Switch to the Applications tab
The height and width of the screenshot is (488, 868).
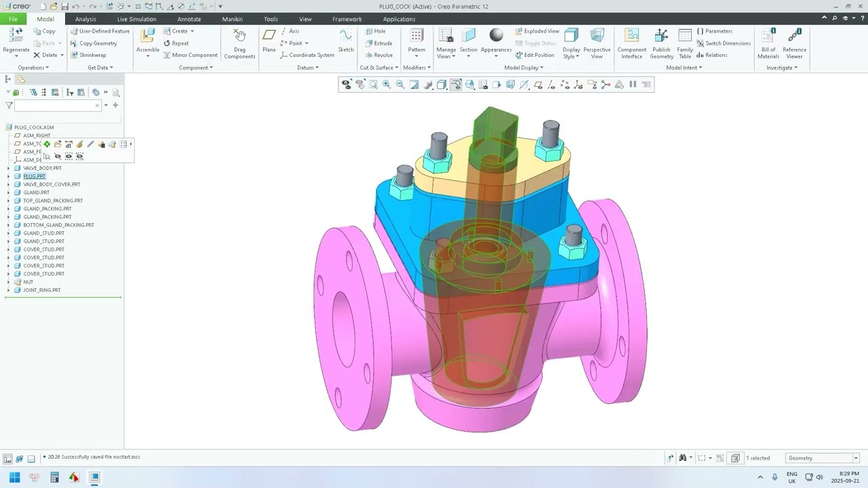pyautogui.click(x=399, y=19)
